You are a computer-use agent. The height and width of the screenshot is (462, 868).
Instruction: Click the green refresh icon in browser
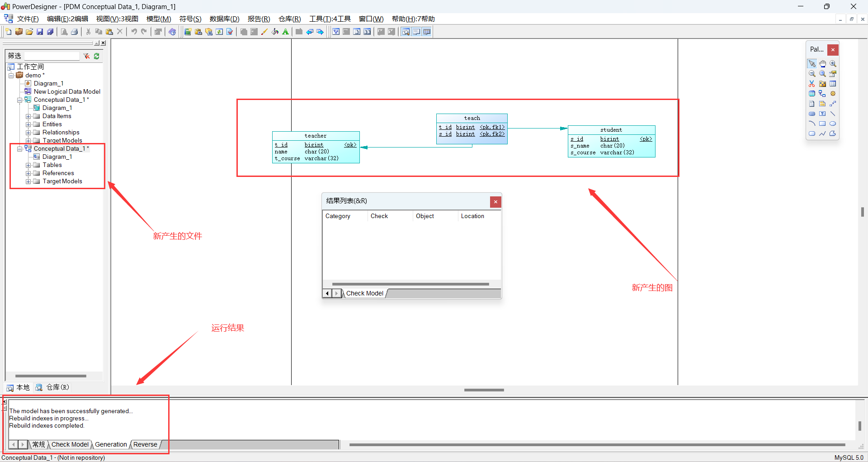coord(97,56)
